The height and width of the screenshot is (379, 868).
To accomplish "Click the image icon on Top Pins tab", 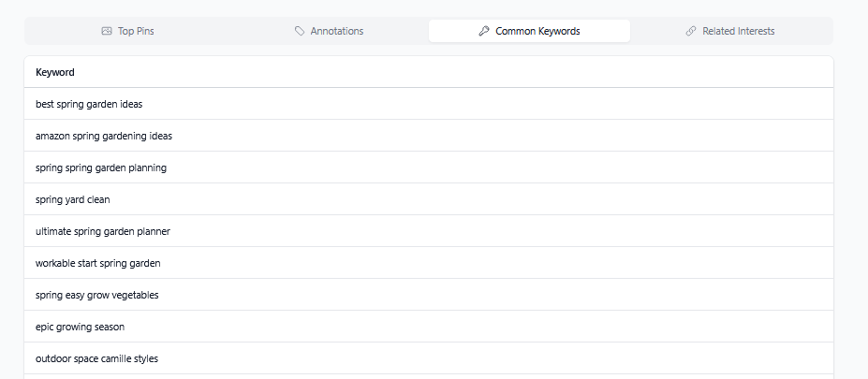I will point(107,31).
